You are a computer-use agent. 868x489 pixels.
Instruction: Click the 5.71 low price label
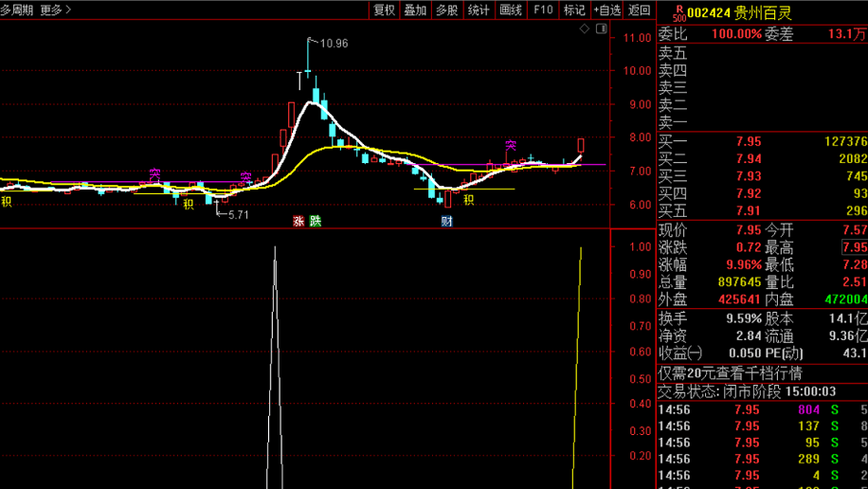tap(238, 215)
